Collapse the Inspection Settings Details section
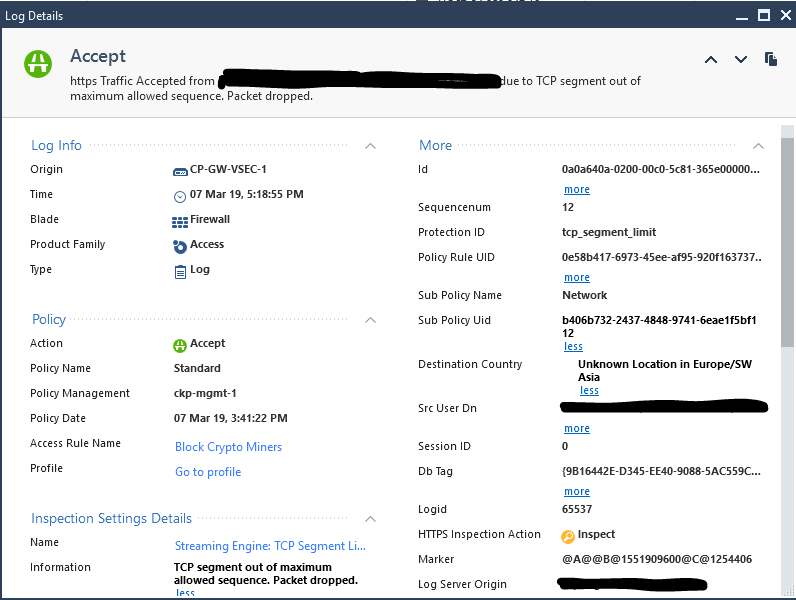 [x=371, y=519]
